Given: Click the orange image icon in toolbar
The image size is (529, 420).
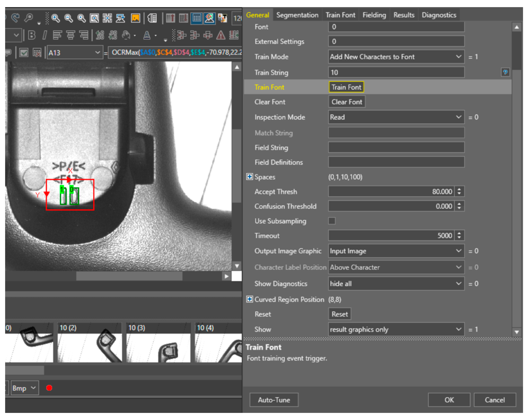Looking at the screenshot, I should pyautogui.click(x=135, y=18).
